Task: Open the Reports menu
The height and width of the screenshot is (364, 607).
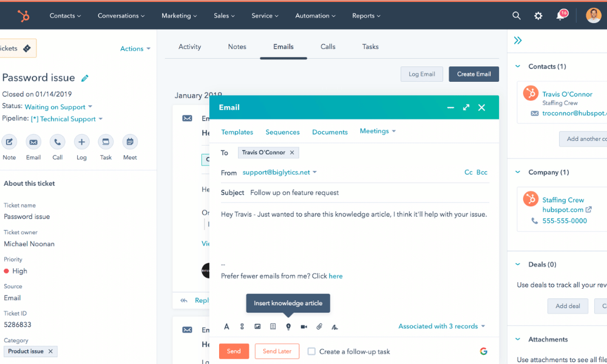Action: tap(366, 16)
